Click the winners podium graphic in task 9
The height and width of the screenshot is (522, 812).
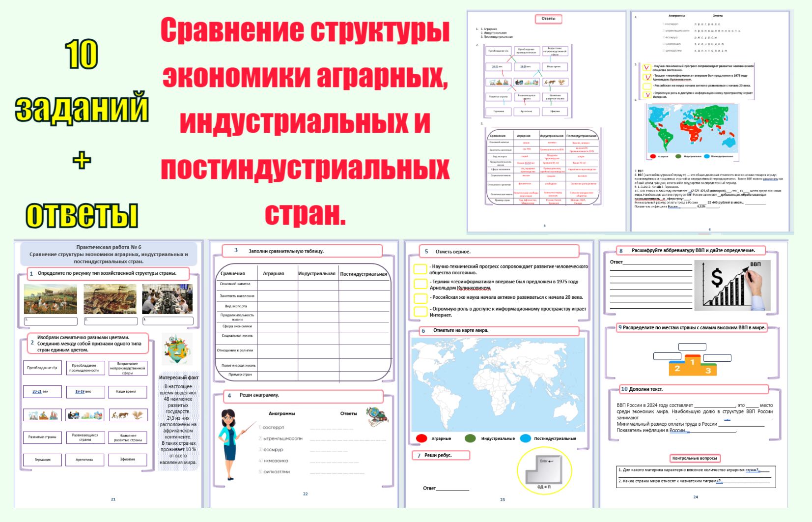coord(692,365)
